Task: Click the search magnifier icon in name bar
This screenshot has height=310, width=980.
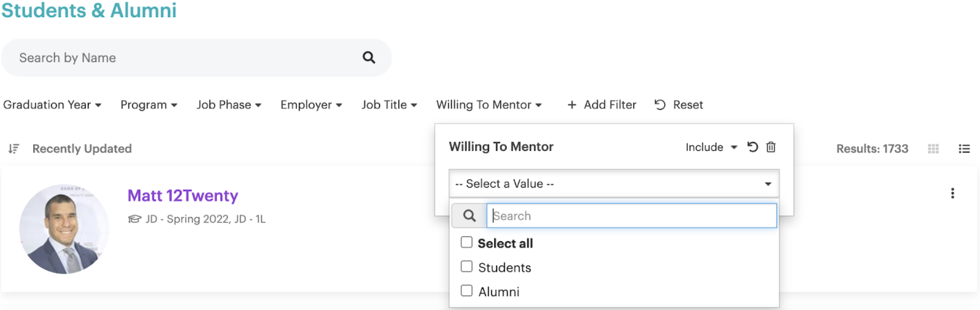Action: pyautogui.click(x=369, y=57)
